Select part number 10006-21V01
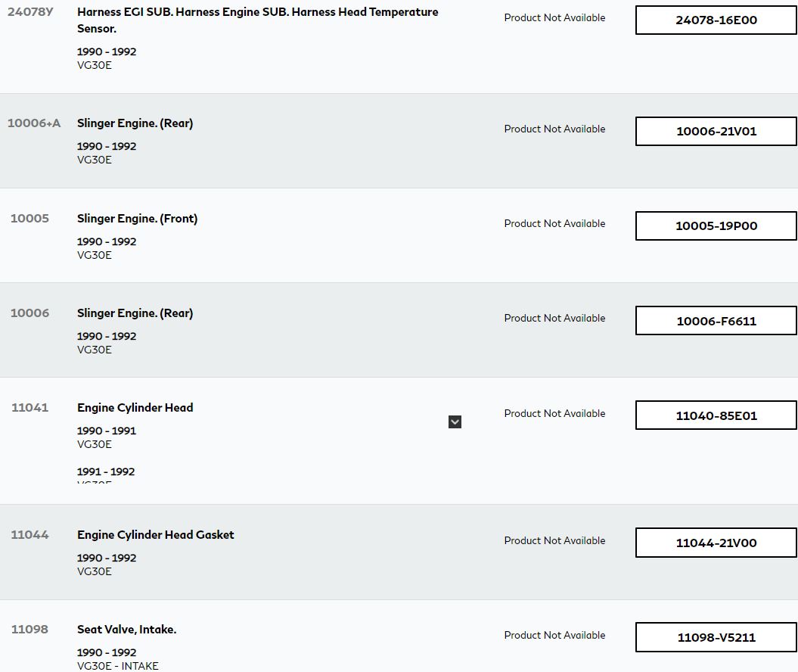 point(716,131)
